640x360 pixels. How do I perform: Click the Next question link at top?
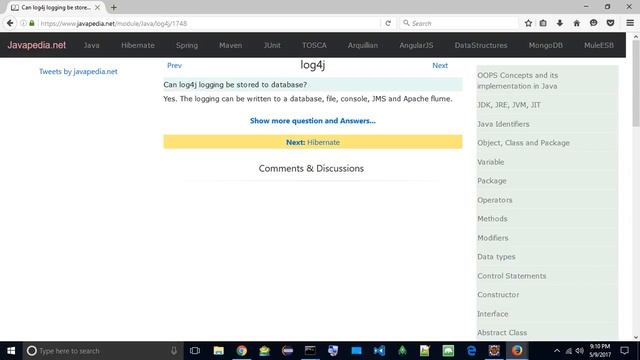click(440, 65)
